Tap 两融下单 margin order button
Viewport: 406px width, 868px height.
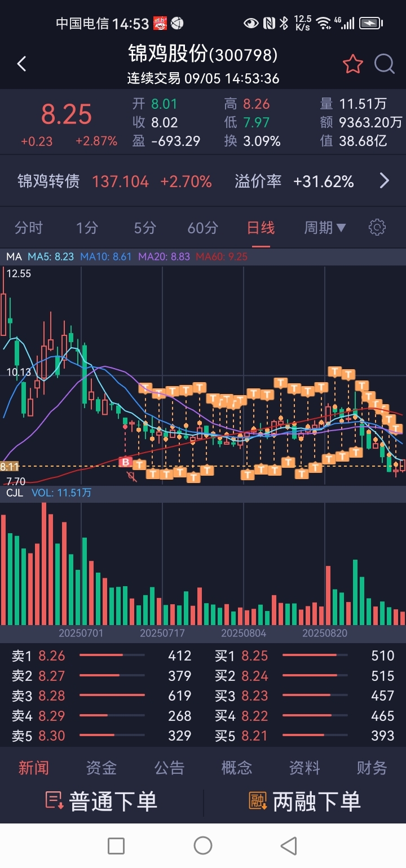point(304,801)
